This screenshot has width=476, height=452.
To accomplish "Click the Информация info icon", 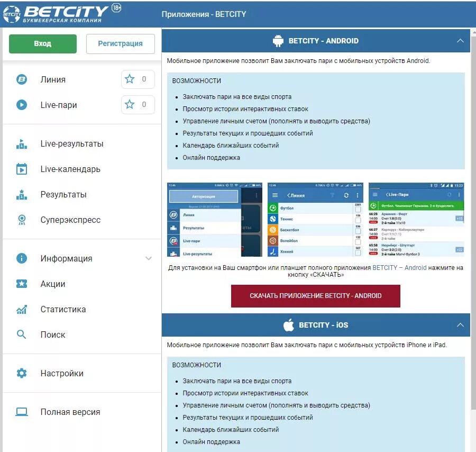I will tap(22, 258).
